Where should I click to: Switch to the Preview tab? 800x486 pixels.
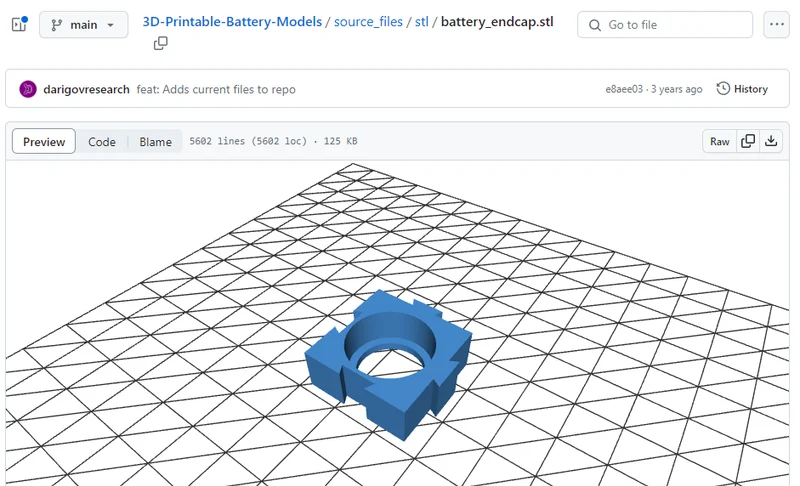pyautogui.click(x=44, y=141)
